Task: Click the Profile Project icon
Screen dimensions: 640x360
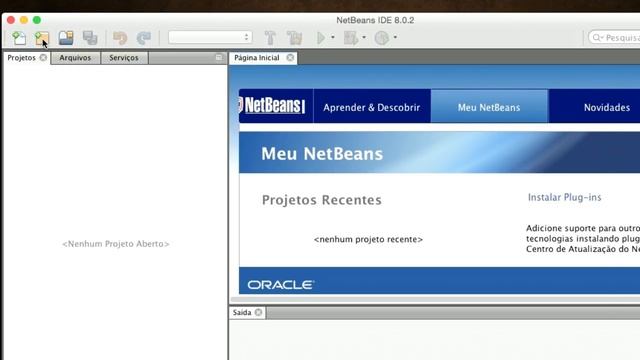Action: tap(382, 38)
